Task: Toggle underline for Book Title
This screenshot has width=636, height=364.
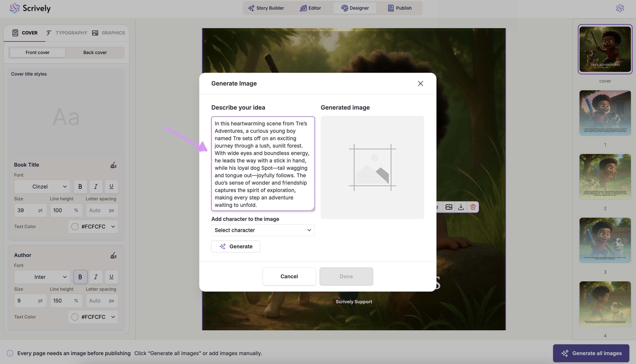Action: pyautogui.click(x=111, y=186)
